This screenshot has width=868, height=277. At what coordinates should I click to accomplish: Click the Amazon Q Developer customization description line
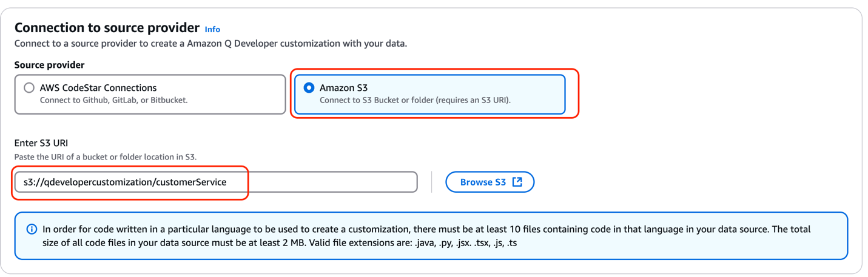(210, 44)
